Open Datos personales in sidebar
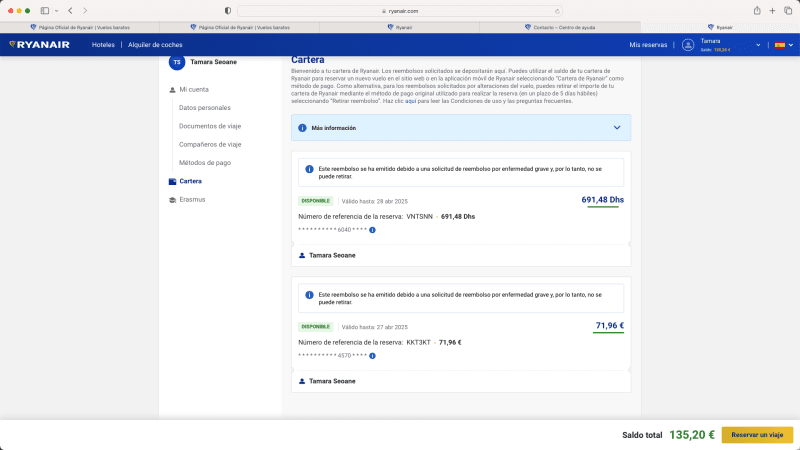Screen dimensions: 800x450 [205, 108]
